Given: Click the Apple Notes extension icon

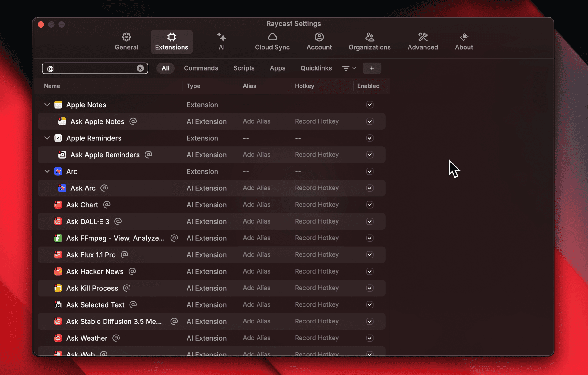Looking at the screenshot, I should point(58,105).
